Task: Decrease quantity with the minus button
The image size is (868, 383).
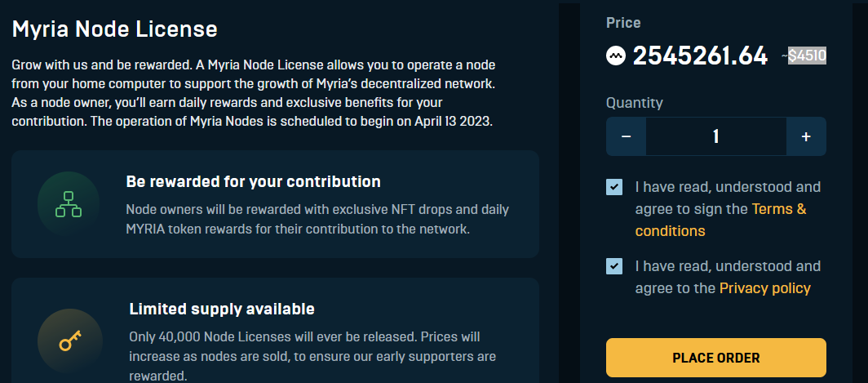Action: click(626, 136)
